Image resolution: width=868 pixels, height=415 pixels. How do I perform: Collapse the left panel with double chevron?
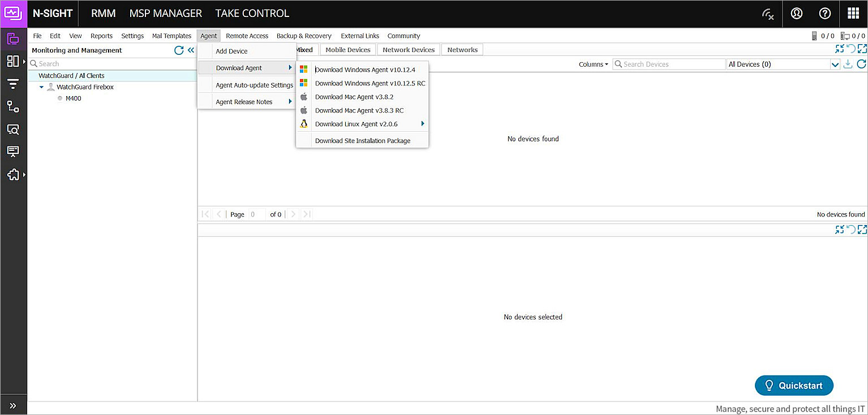(191, 50)
